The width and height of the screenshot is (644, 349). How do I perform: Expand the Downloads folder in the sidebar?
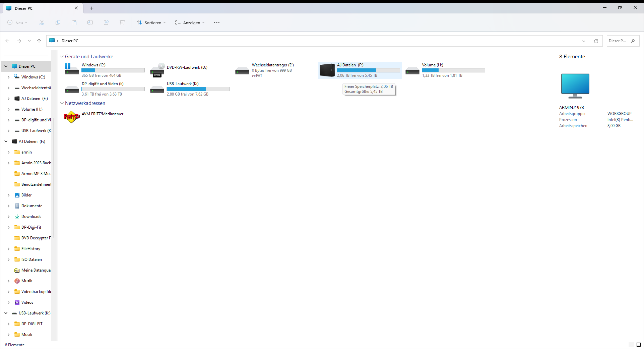[x=8, y=216]
